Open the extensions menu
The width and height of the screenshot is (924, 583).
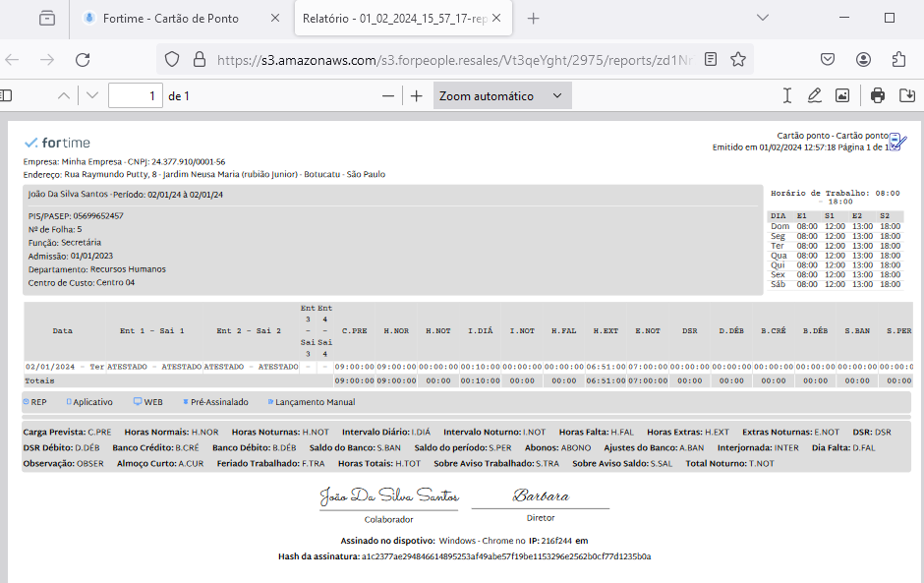[898, 60]
